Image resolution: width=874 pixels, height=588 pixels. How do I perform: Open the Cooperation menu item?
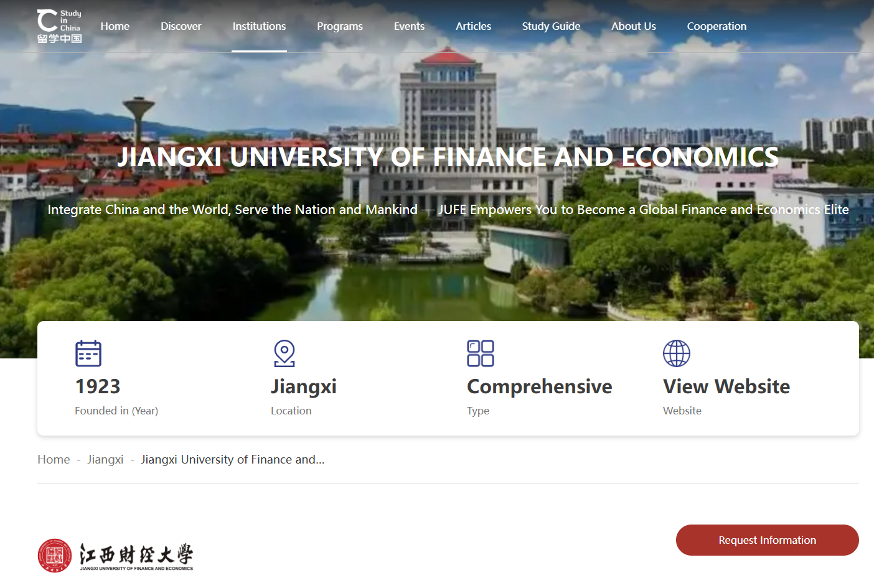point(717,26)
